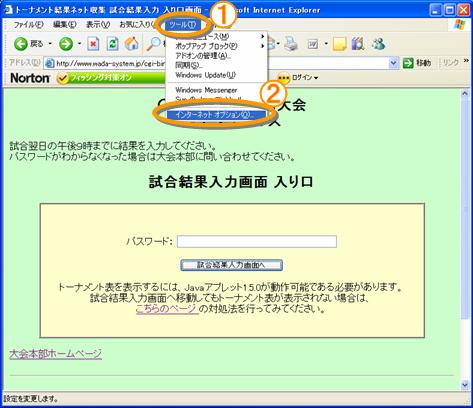Click the green Forward arrow icon
The width and height of the screenshot is (473, 408).
pyautogui.click(x=66, y=44)
